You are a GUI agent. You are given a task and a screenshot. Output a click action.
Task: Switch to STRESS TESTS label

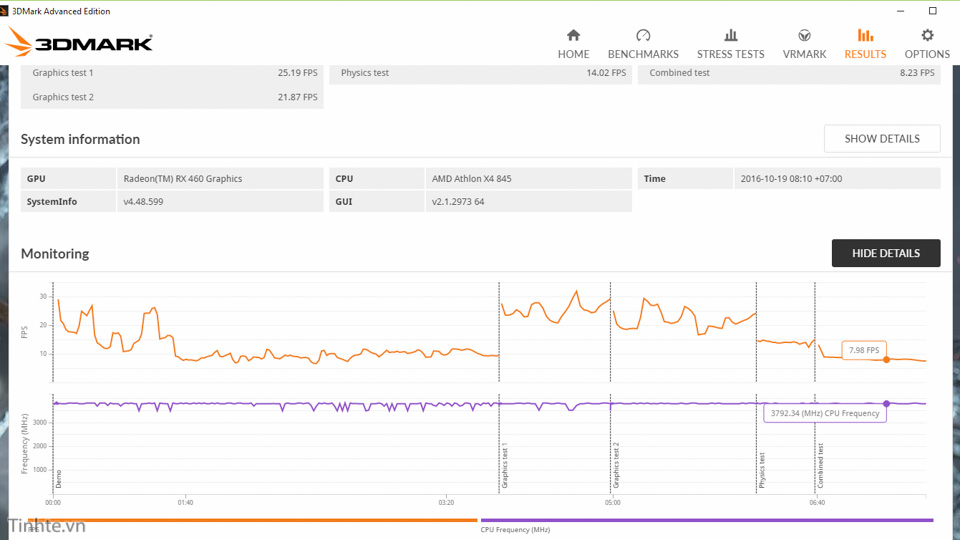[730, 54]
